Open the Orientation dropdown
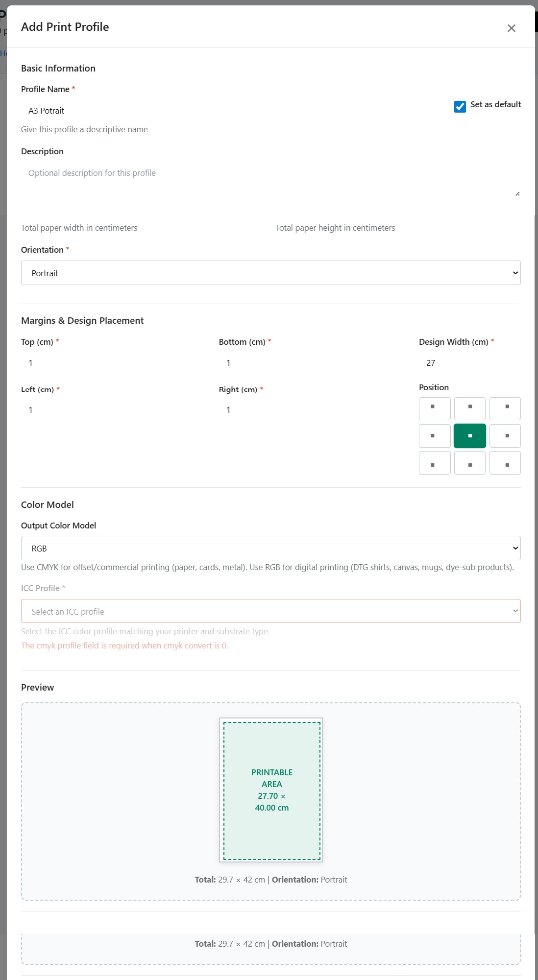The image size is (538, 980). point(270,273)
